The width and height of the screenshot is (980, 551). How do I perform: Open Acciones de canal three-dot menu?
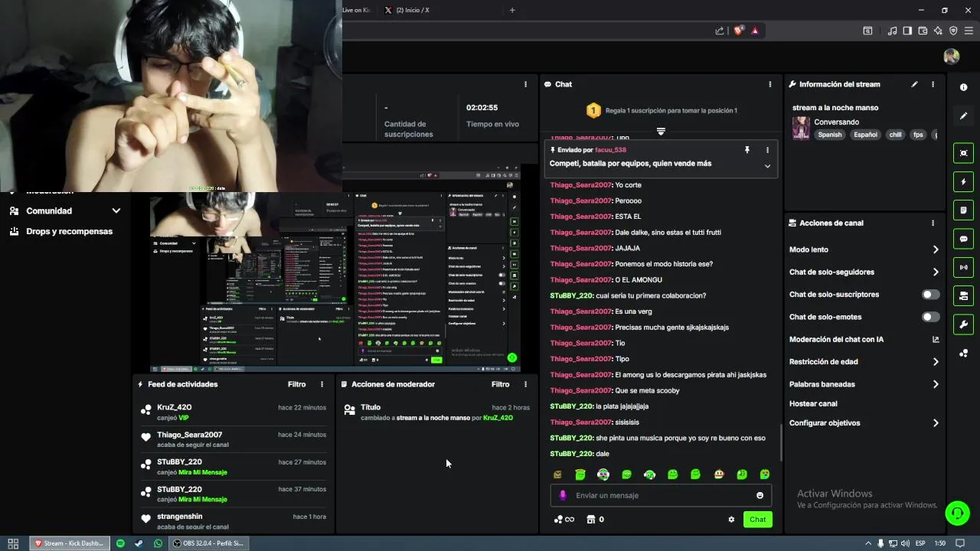pos(933,223)
